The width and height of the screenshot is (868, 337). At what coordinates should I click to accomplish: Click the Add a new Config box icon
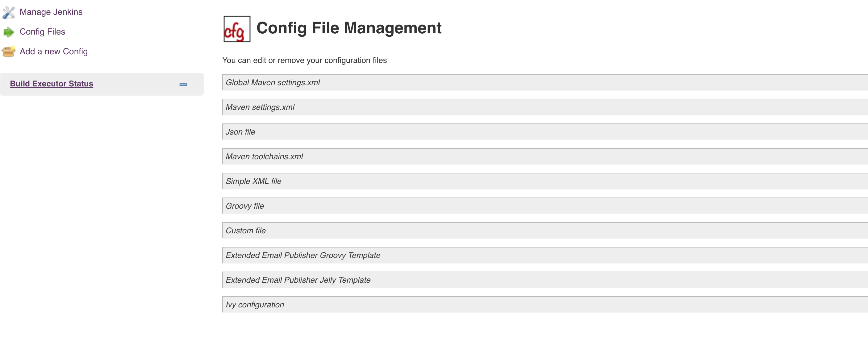(9, 52)
